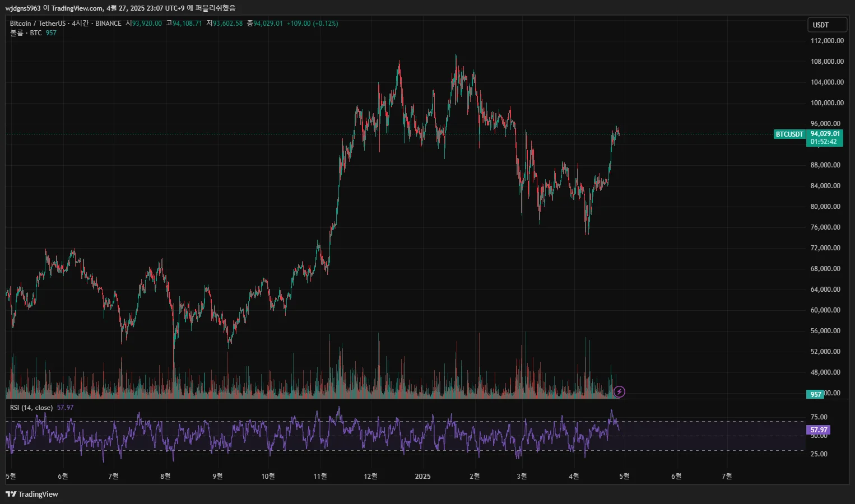Click the 볼륨 · BTC volume indicator label
This screenshot has height=504, width=855.
pyautogui.click(x=26, y=33)
